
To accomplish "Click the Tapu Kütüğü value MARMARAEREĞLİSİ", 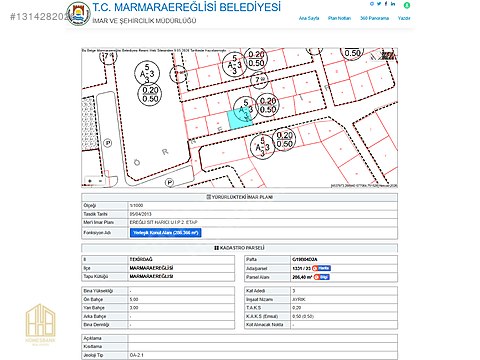I will (x=151, y=276).
